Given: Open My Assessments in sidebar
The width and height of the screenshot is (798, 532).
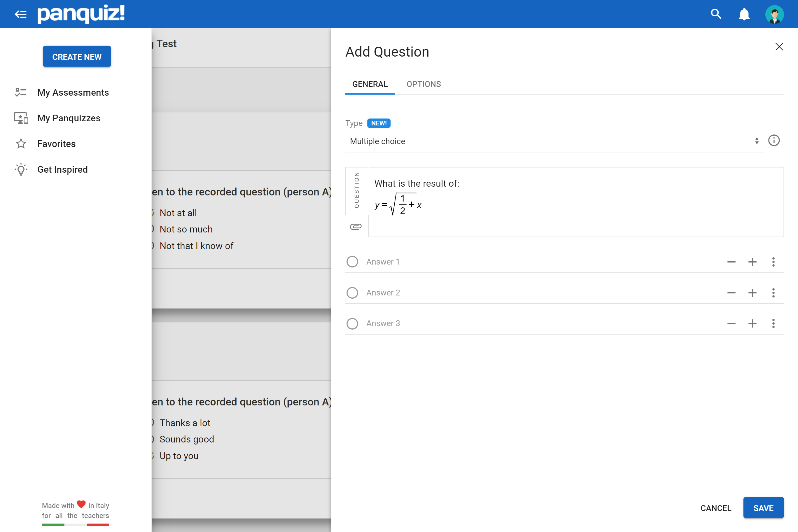Looking at the screenshot, I should tap(73, 92).
